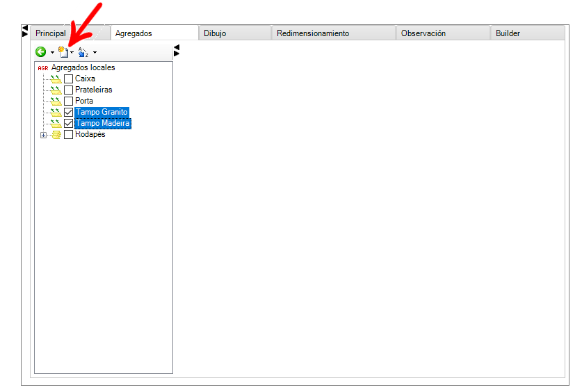The width and height of the screenshot is (582, 392).
Task: Click the stacked folder icon beside Rodapés
Action: point(56,135)
